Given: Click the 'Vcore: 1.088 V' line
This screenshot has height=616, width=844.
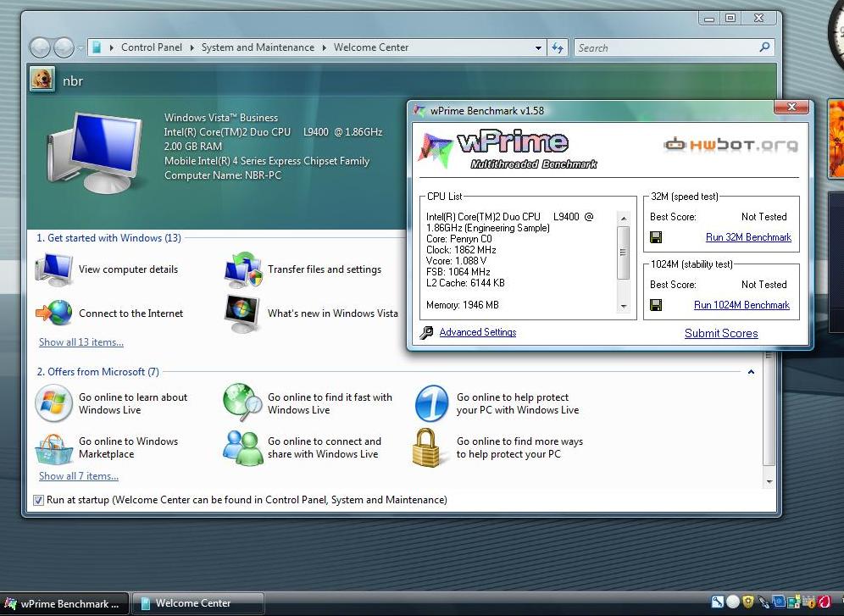Looking at the screenshot, I should click(457, 261).
